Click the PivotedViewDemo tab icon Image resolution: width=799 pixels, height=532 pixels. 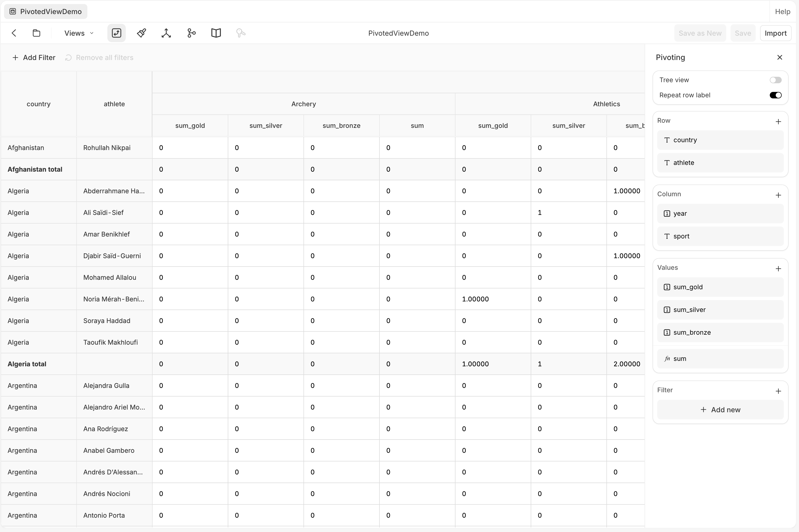click(x=12, y=12)
